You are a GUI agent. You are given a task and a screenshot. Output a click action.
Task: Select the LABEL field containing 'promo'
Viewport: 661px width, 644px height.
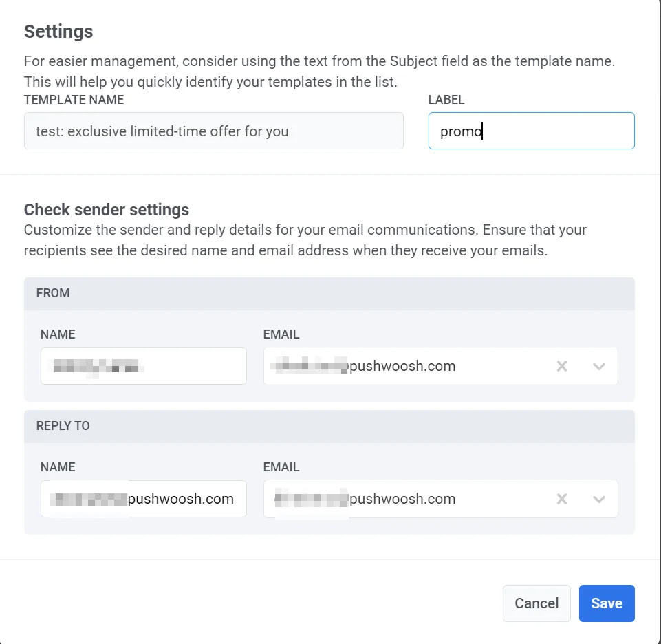[531, 131]
